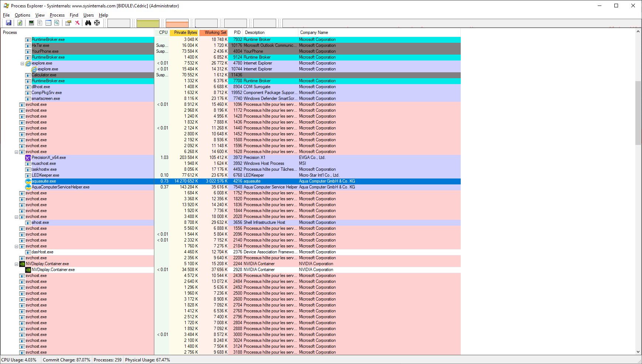
Task: Click the Refresh Now toolbar icon
Action: point(20,23)
